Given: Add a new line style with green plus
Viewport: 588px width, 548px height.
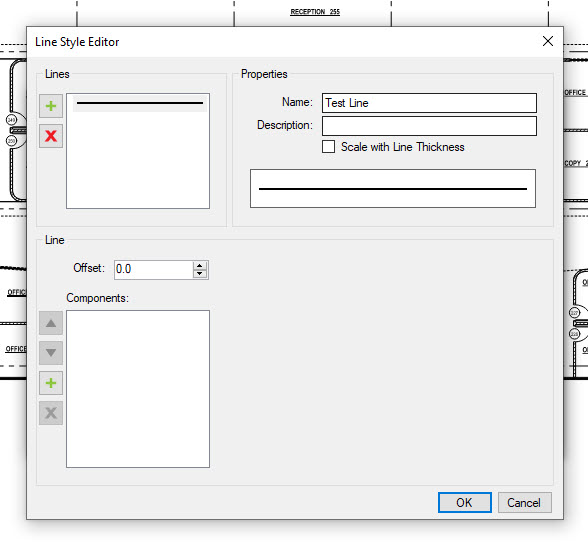Looking at the screenshot, I should [51, 106].
